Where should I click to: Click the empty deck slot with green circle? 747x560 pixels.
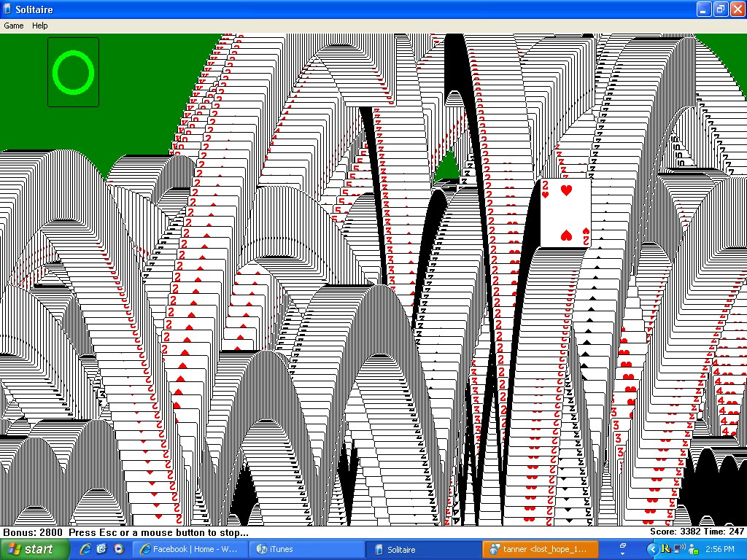[x=74, y=72]
